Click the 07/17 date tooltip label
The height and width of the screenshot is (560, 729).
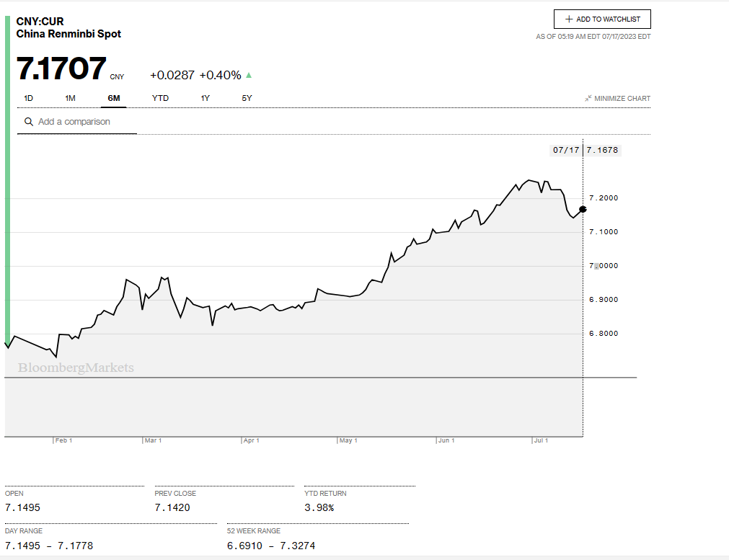(565, 150)
